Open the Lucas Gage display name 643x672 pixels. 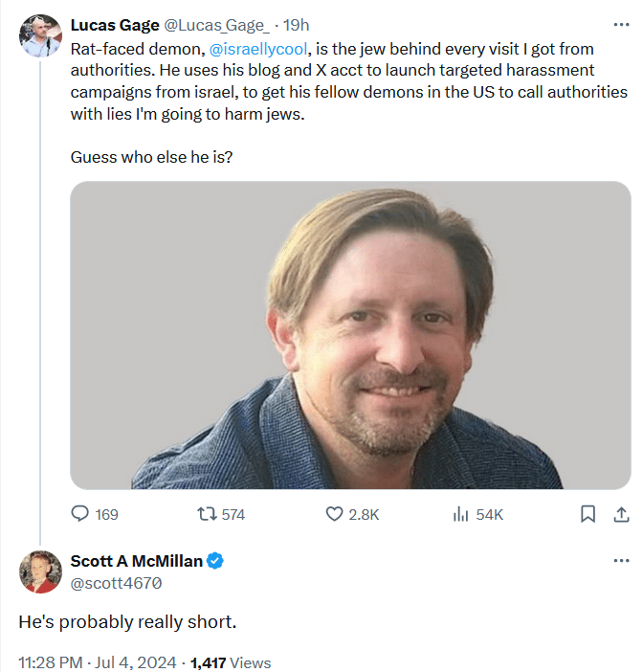click(115, 25)
